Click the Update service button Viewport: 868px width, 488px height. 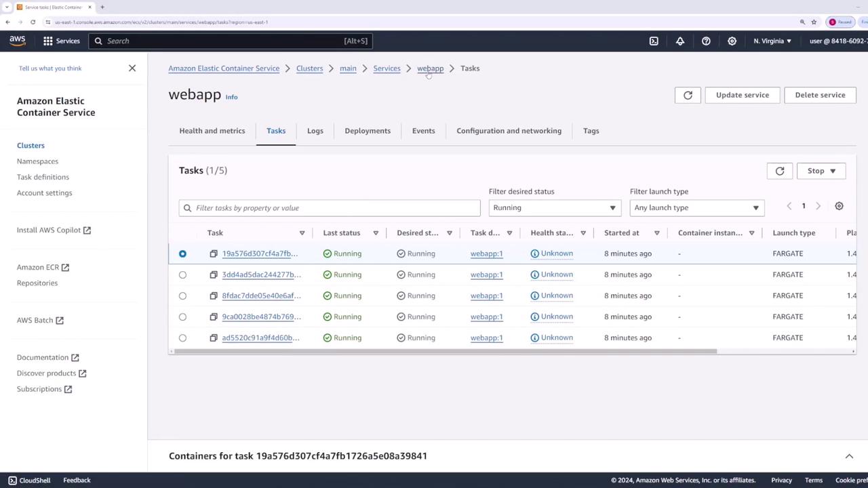coord(742,95)
